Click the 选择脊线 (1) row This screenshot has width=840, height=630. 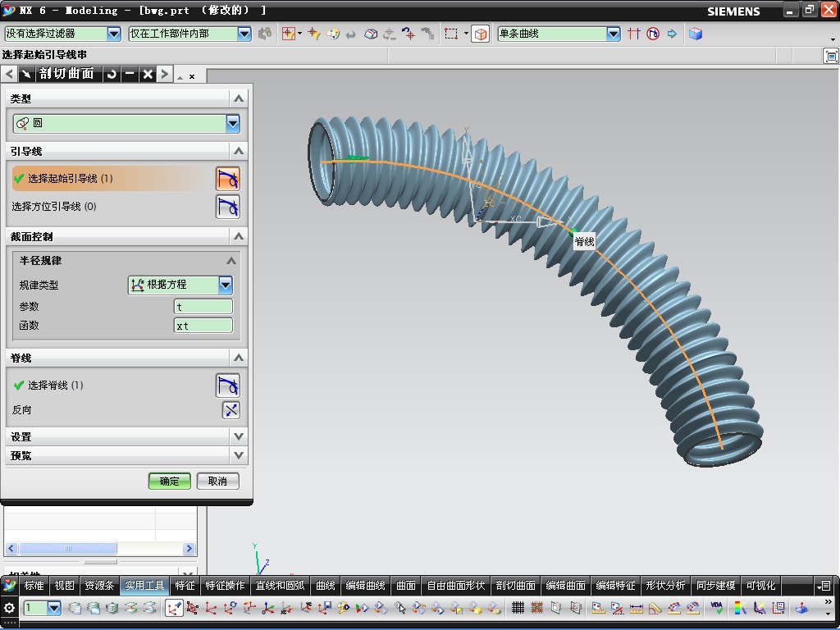(x=112, y=386)
